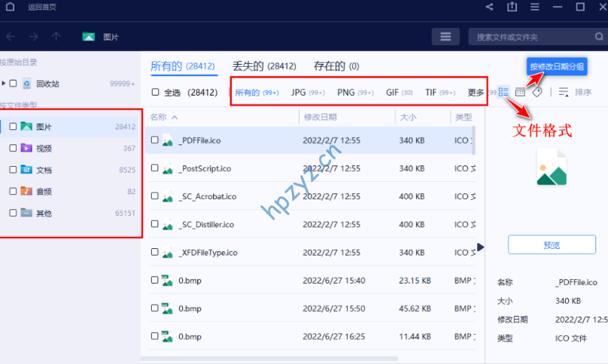Image resolution: width=608 pixels, height=364 pixels.
Task: Click group by modified date calendar icon
Action: click(x=520, y=92)
